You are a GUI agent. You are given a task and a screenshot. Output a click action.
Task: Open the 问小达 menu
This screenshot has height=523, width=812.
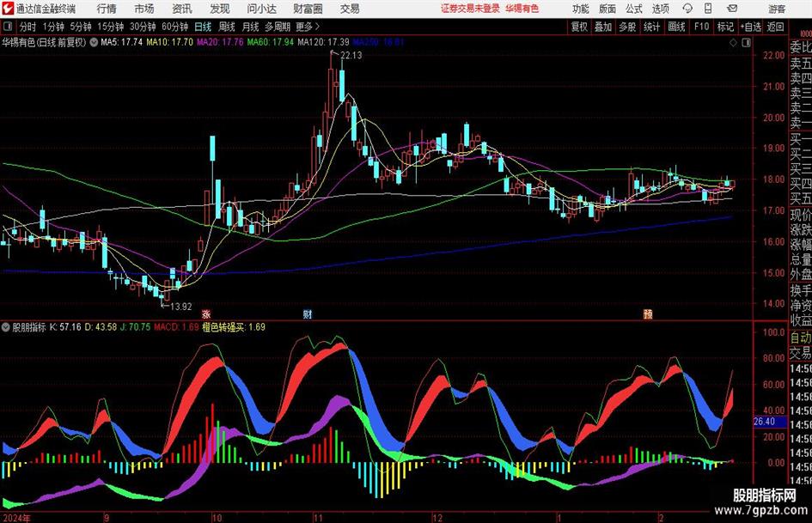point(261,9)
